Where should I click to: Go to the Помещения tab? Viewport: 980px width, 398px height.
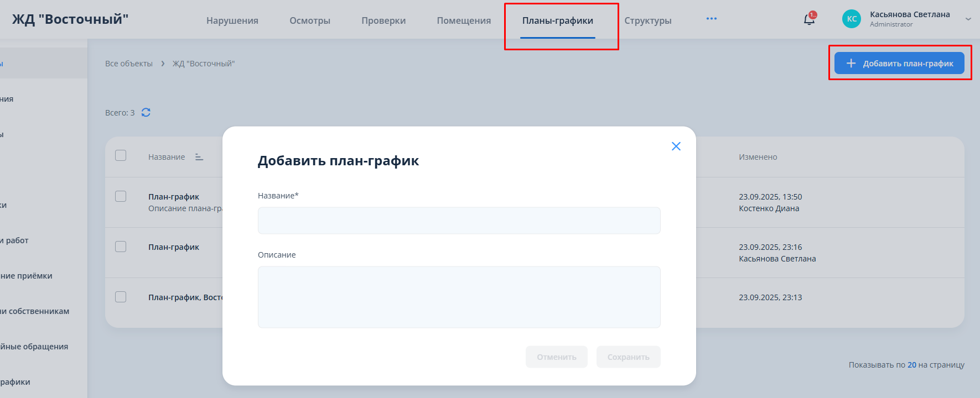pos(464,20)
